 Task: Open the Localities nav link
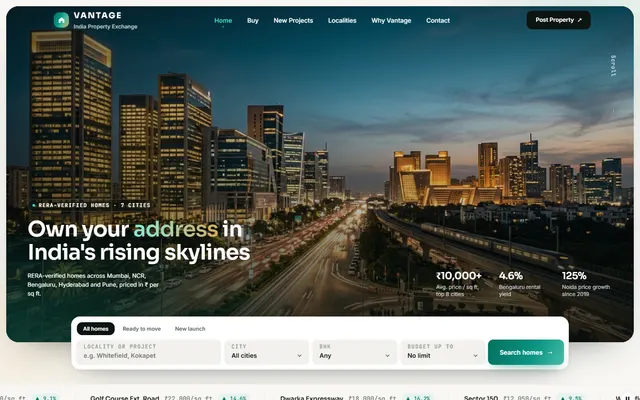coord(342,20)
